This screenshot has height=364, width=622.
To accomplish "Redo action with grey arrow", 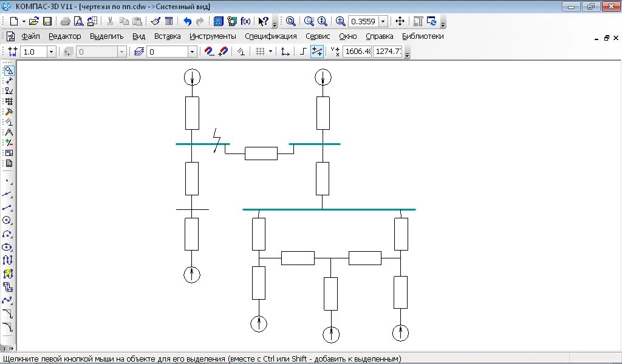I will point(200,21).
